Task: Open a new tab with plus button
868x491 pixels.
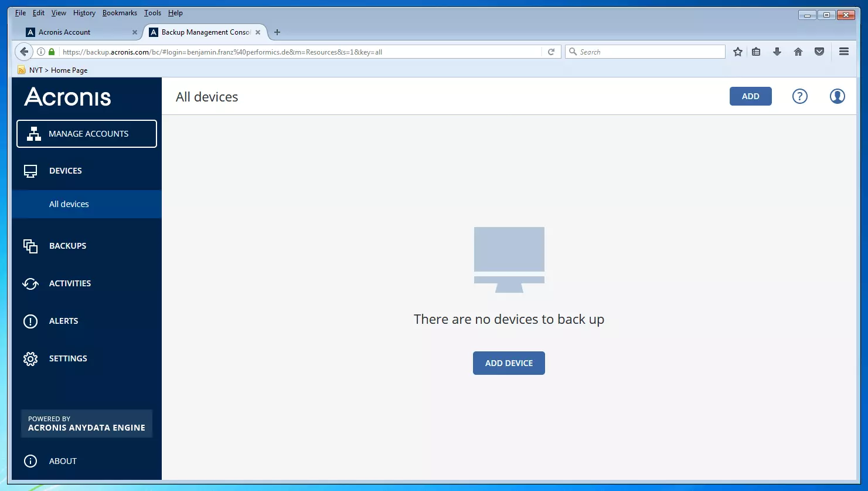Action: [277, 32]
